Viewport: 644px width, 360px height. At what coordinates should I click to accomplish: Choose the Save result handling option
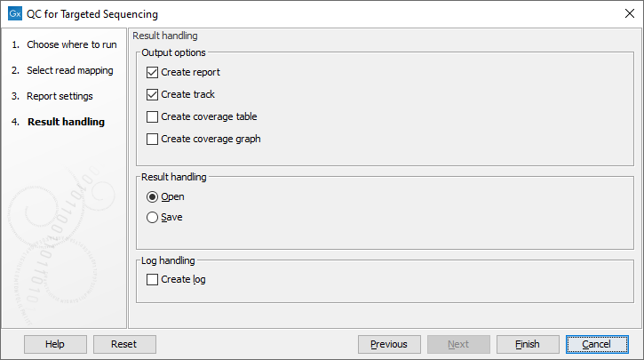pyautogui.click(x=153, y=217)
